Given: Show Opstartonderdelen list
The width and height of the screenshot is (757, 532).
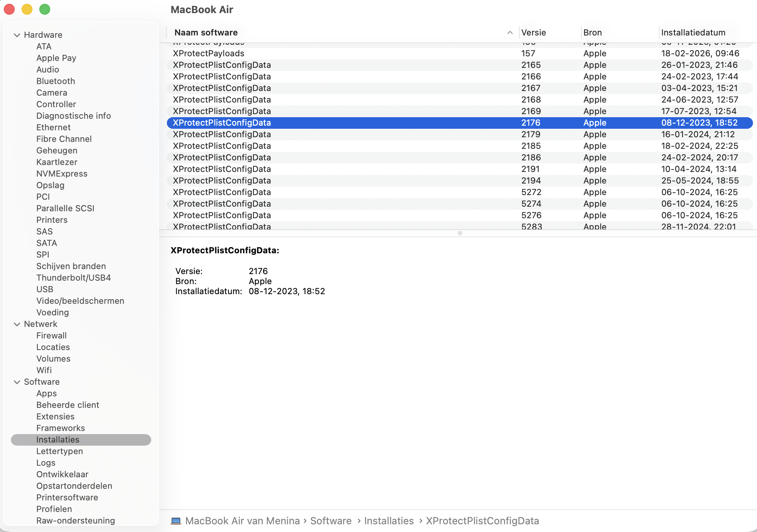Looking at the screenshot, I should tap(74, 486).
